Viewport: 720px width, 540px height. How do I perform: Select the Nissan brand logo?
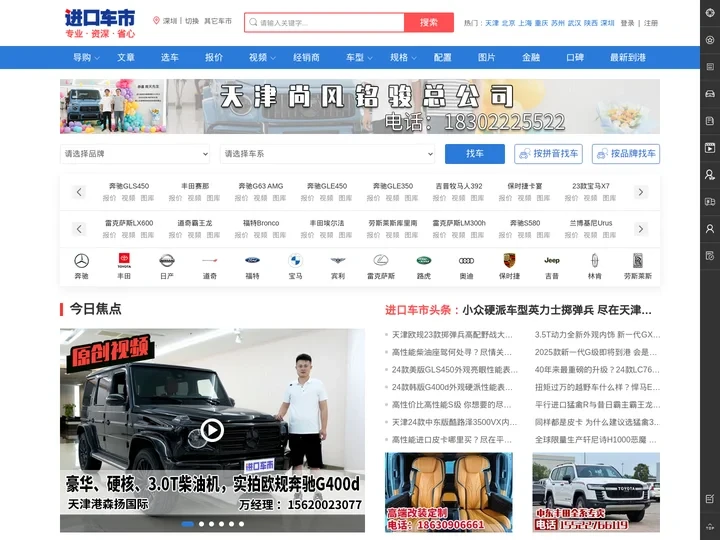click(x=167, y=261)
